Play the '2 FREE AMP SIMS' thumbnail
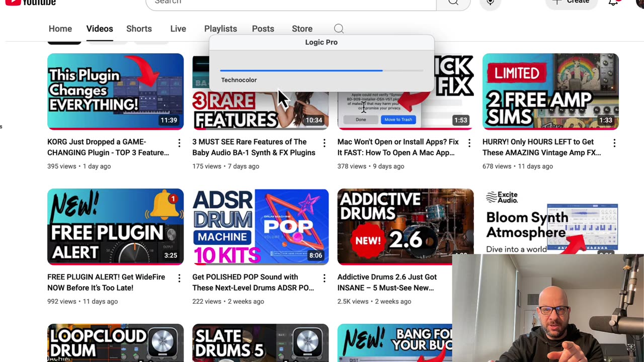 tap(550, 92)
